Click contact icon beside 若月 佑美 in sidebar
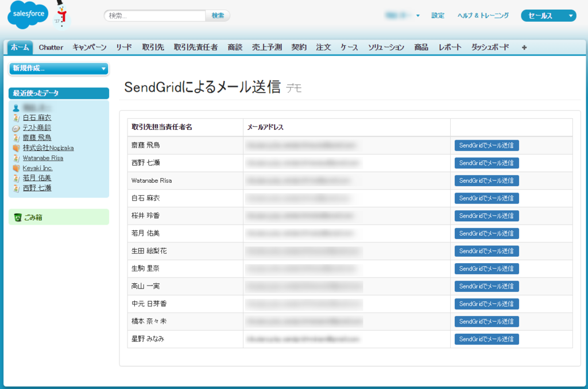Image resolution: width=588 pixels, height=389 pixels. [x=16, y=178]
